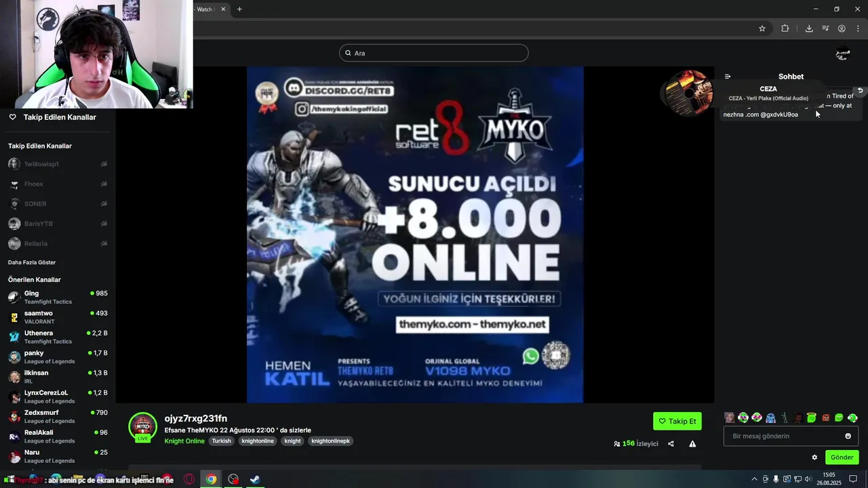Image resolution: width=868 pixels, height=488 pixels.
Task: Click the heart icon beside Takip Edilen Kanallar header
Action: tap(12, 117)
